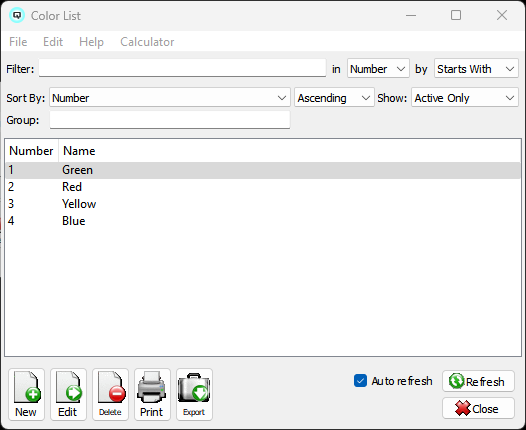Click the Filter text input field
Image resolution: width=526 pixels, height=430 pixels.
tap(182, 68)
